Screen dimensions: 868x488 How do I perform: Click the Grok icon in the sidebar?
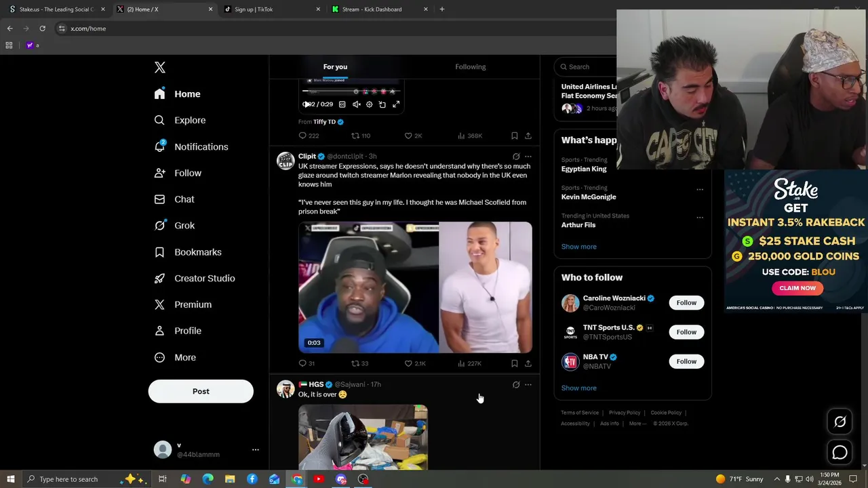(x=159, y=226)
